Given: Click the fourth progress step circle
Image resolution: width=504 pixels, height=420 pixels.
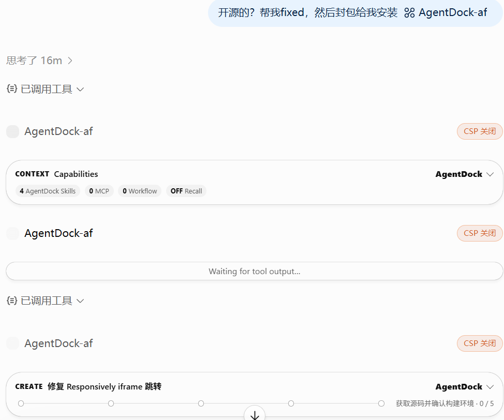Looking at the screenshot, I should tap(291, 403).
